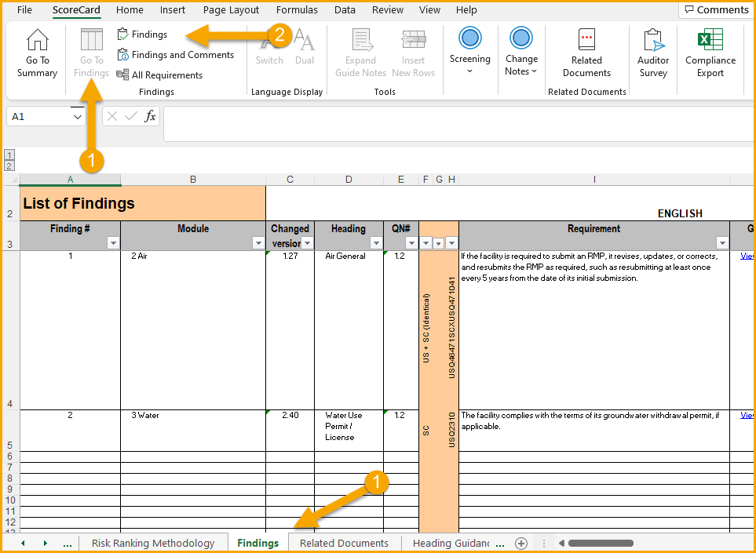Image resolution: width=756 pixels, height=553 pixels.
Task: Click the Compliance Export icon
Action: (709, 52)
